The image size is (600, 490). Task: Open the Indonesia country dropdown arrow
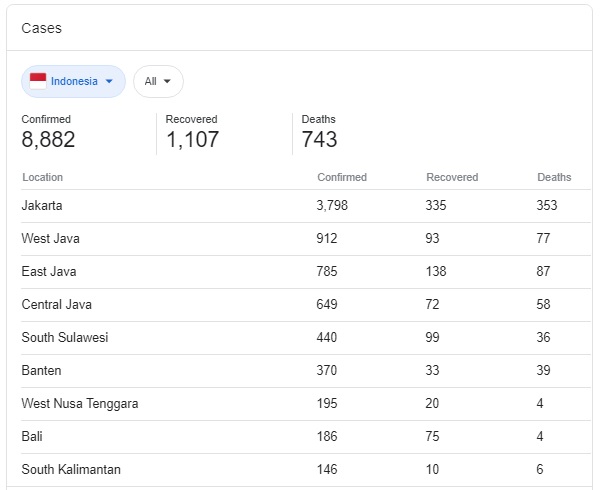click(x=109, y=81)
